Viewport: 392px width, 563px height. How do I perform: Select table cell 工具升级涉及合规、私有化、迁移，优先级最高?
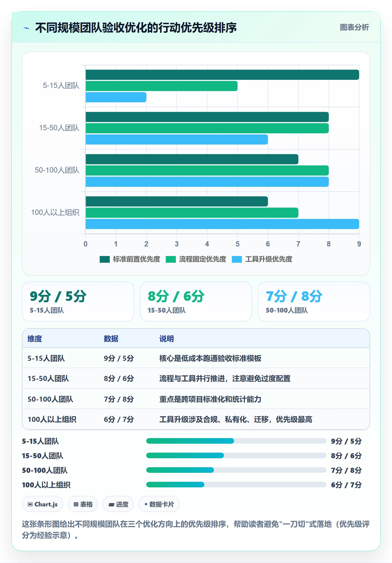(x=236, y=419)
